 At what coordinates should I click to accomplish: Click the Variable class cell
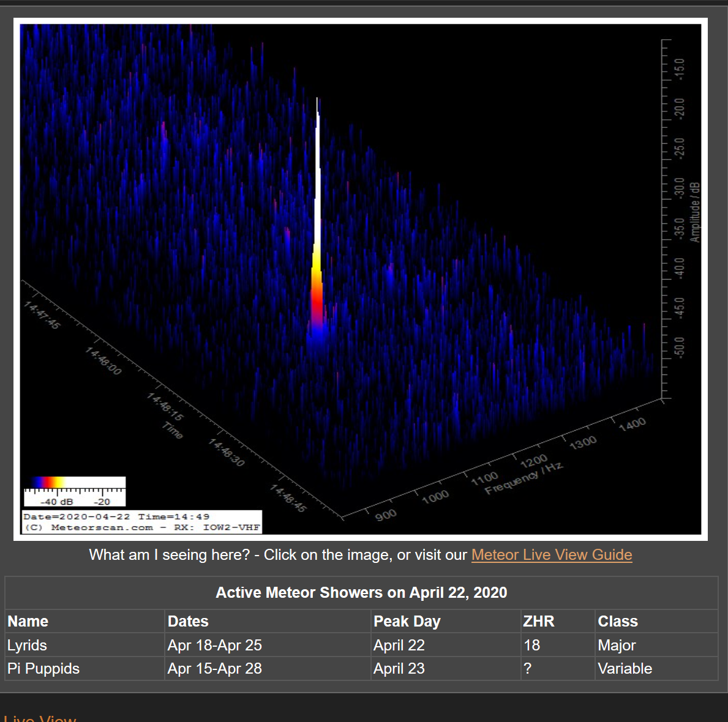click(625, 668)
